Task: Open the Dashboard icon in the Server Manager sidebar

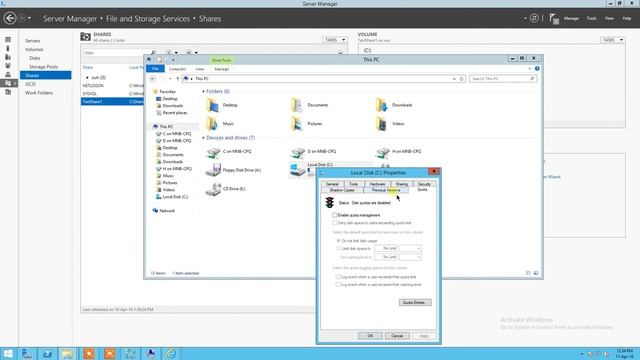Action: coord(8,40)
